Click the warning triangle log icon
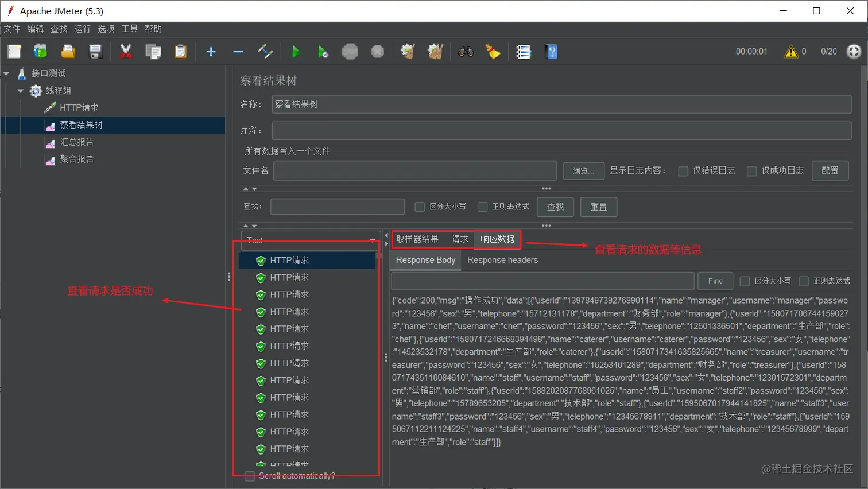 point(791,52)
